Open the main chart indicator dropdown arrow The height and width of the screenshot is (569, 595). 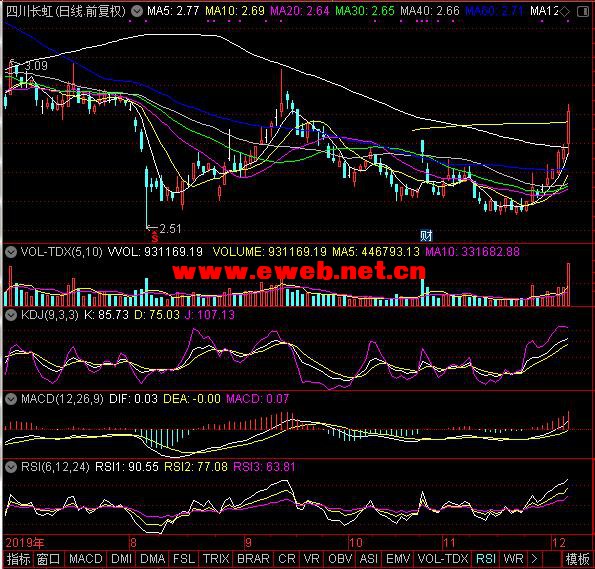point(137,11)
